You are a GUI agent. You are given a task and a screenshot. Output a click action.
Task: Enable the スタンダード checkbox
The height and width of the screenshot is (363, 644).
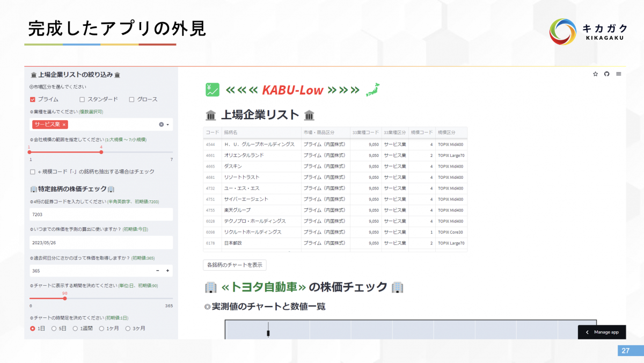click(x=82, y=99)
